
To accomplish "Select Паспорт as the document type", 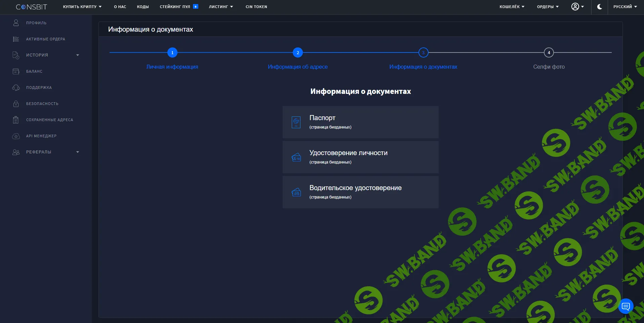I will [x=360, y=122].
